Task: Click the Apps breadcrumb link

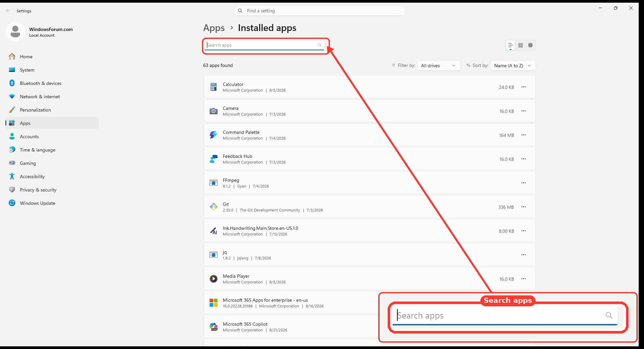Action: [x=214, y=28]
